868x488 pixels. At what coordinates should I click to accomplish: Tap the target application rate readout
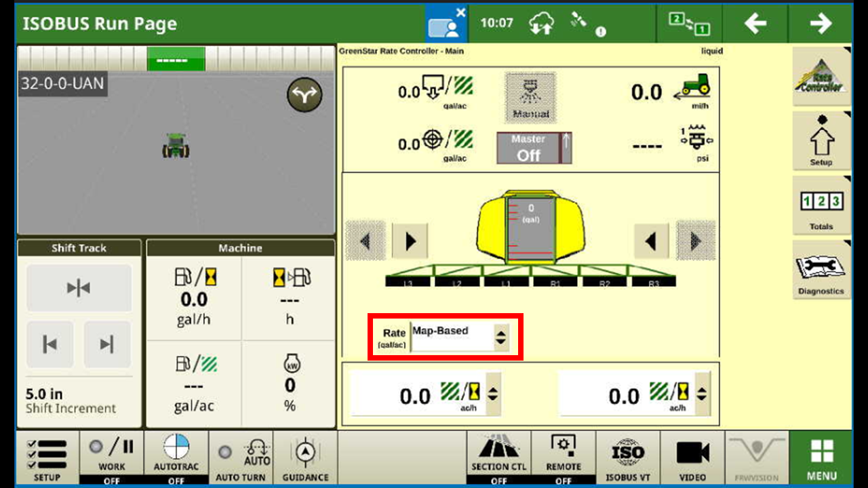(x=435, y=144)
